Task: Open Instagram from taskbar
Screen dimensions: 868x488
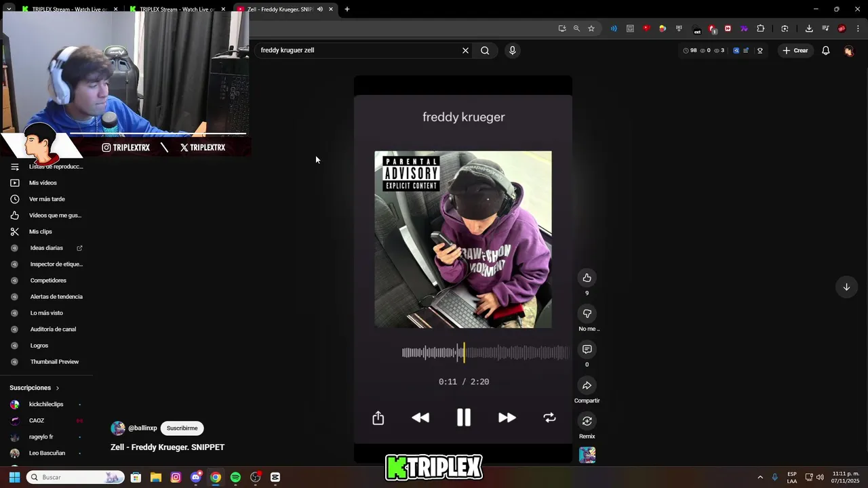Action: (x=176, y=477)
